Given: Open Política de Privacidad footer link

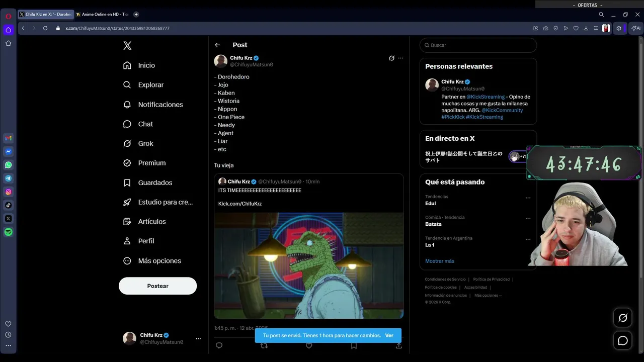Looking at the screenshot, I should coord(491,280).
